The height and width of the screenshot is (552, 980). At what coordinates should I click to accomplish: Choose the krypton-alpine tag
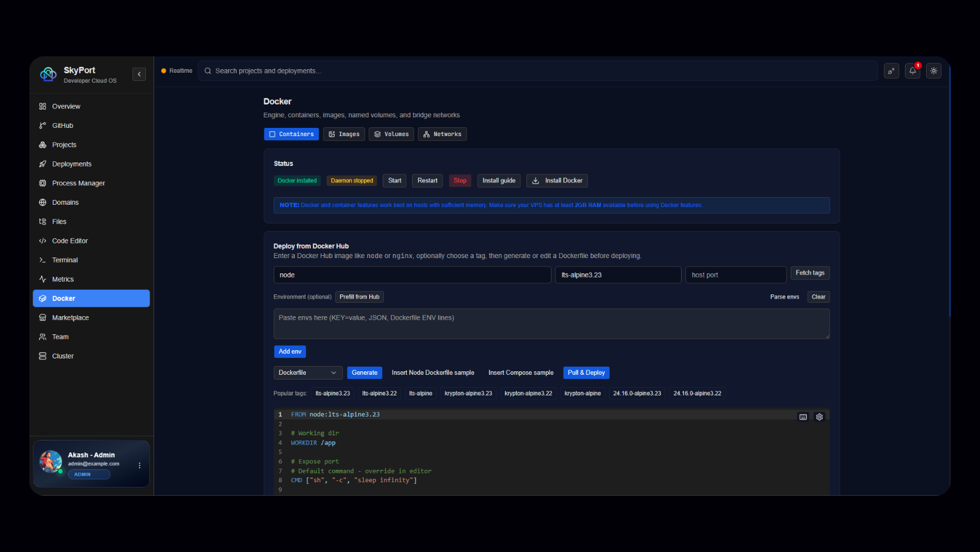583,394
